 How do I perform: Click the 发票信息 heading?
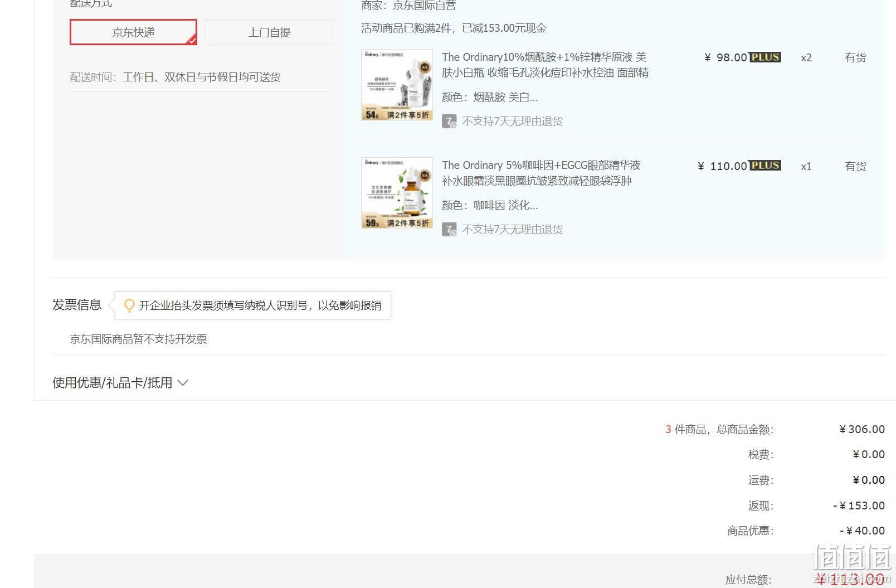click(77, 305)
